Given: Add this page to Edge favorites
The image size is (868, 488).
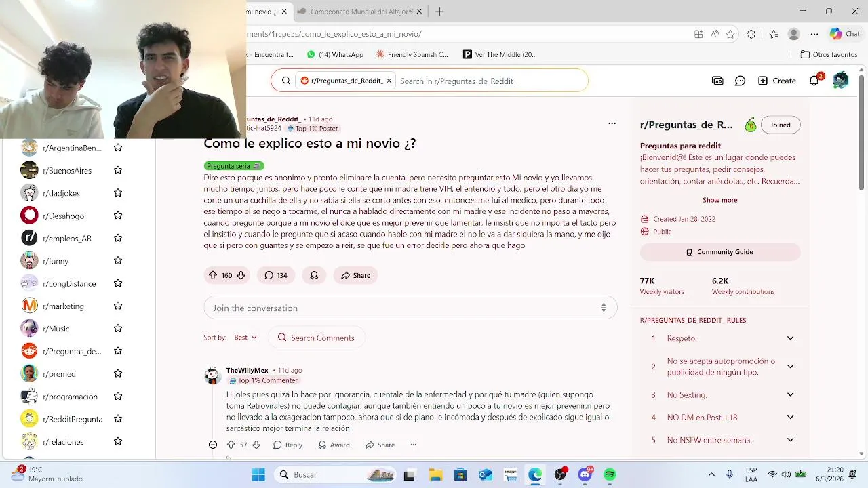Looking at the screenshot, I should tap(730, 34).
